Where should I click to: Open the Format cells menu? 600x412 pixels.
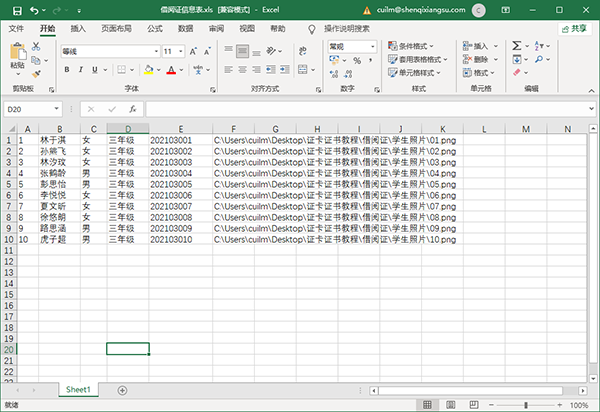click(x=479, y=73)
